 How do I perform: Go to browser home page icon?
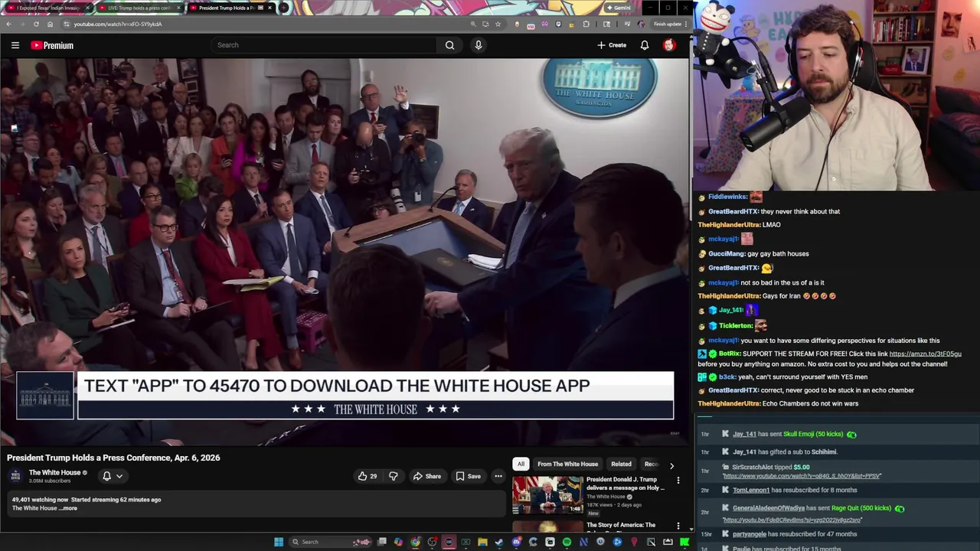(50, 24)
